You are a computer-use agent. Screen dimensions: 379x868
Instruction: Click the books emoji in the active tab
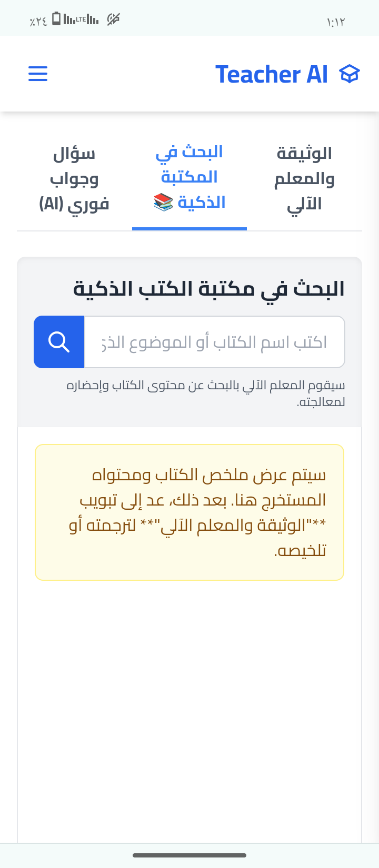163,203
